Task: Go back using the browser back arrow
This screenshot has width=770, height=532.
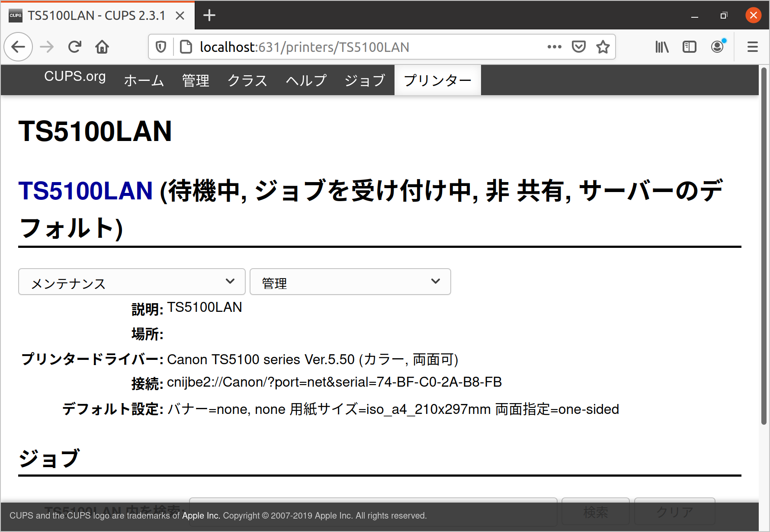Action: tap(18, 47)
